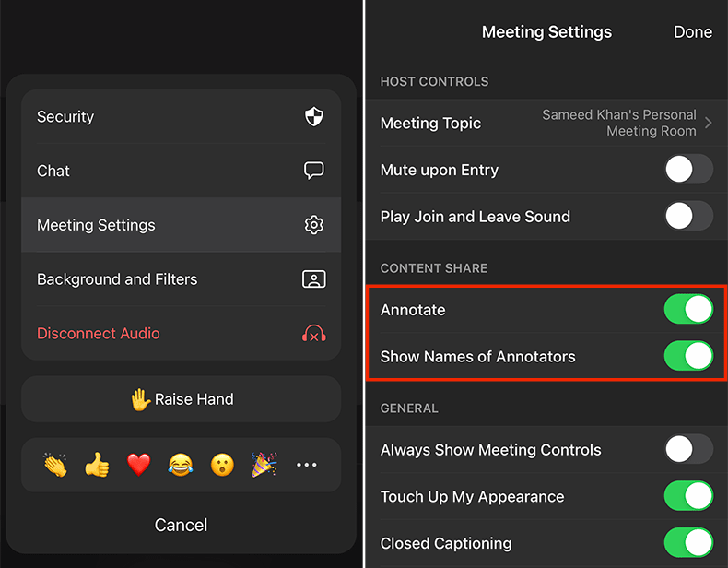728x568 pixels.
Task: Enable Mute upon Entry switch
Action: (x=688, y=170)
